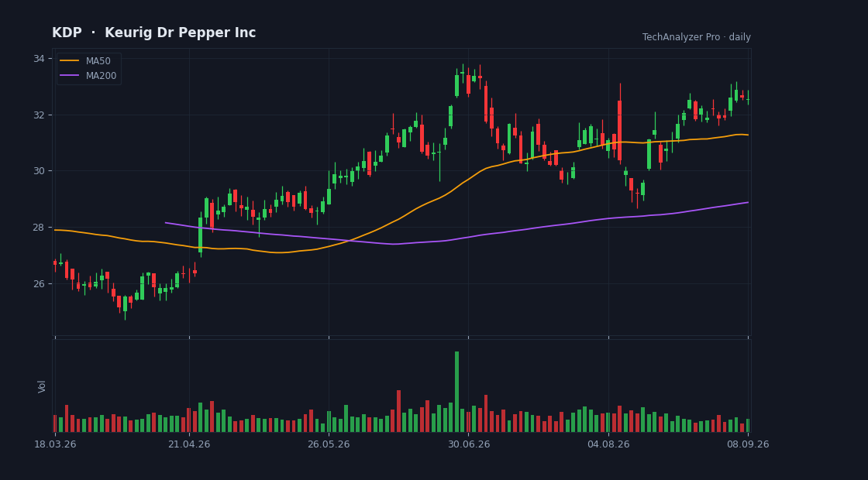Screen dimensions: 868x480
Task: Click the TechAnalyzer Pro daily label
Action: pyautogui.click(x=697, y=37)
